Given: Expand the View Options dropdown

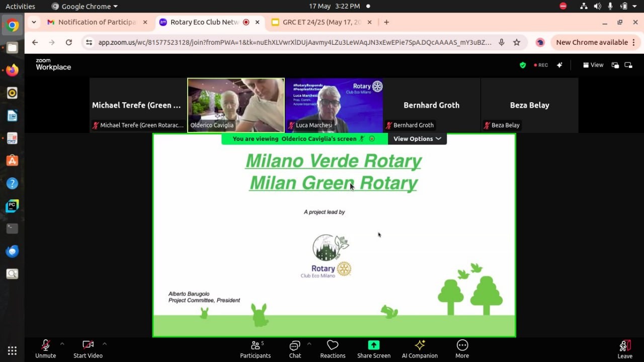Looking at the screenshot, I should (x=417, y=139).
